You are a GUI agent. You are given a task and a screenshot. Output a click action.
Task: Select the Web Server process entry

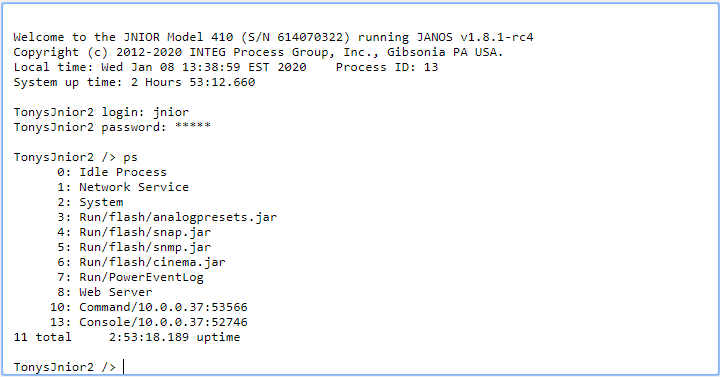click(x=104, y=292)
